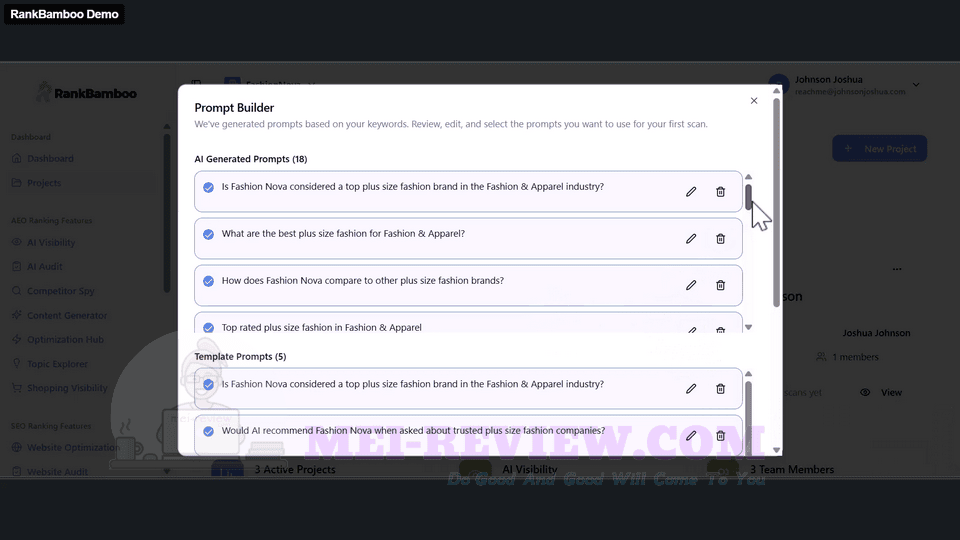Click the dialog's main vertical scrollbar thumb
This screenshot has width=960, height=540.
(776, 202)
